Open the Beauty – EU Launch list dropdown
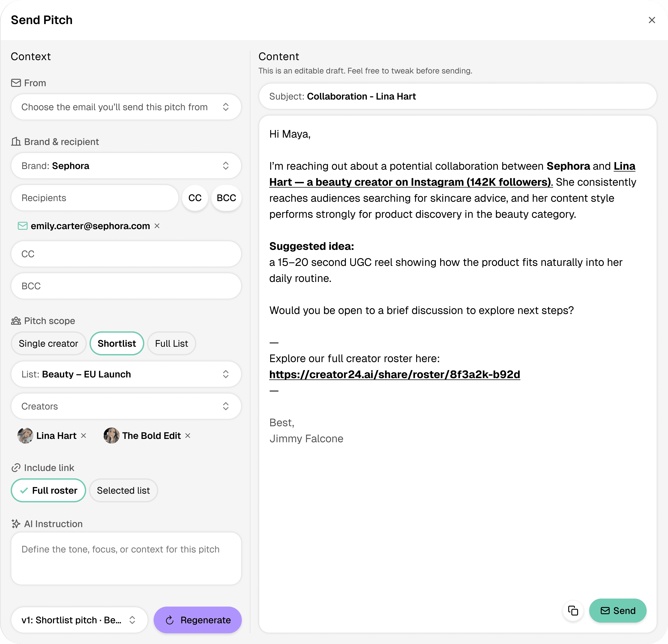The image size is (668, 644). tap(126, 374)
